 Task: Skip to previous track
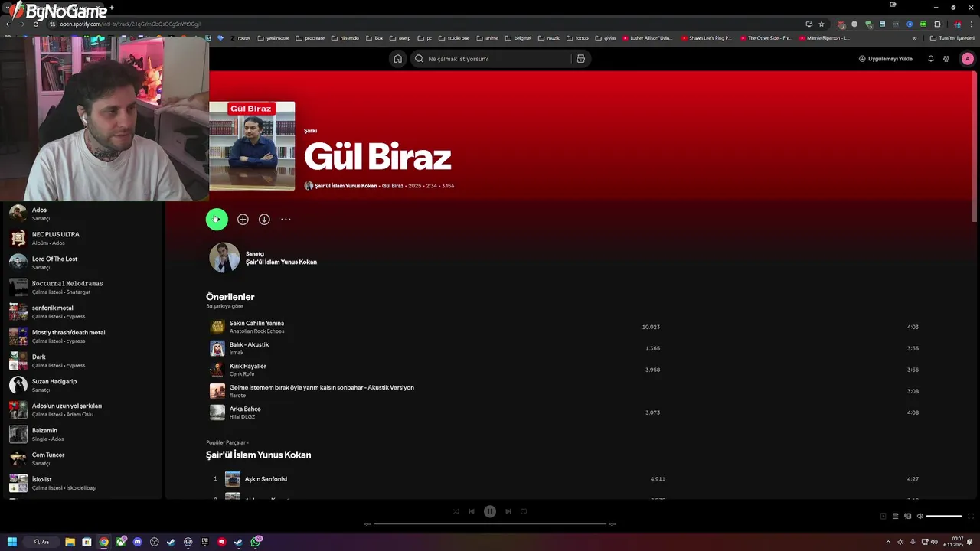(472, 511)
